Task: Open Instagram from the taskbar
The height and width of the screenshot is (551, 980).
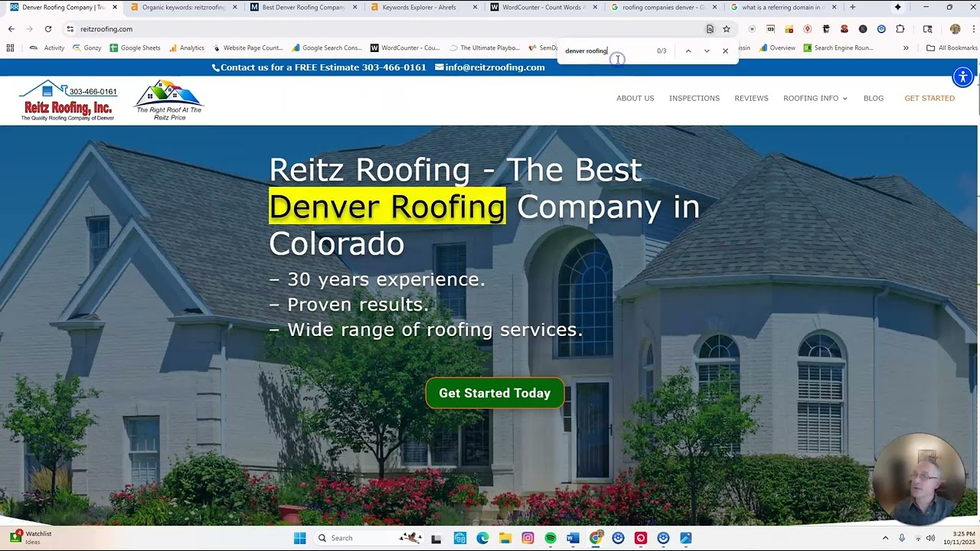Action: click(528, 538)
